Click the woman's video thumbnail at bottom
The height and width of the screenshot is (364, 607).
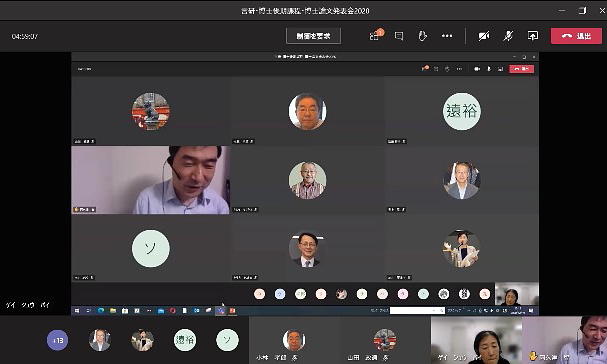tap(477, 340)
